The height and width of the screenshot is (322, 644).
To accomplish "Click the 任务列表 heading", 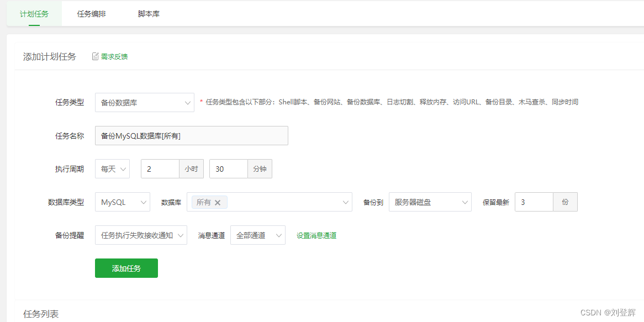I will (x=41, y=314).
